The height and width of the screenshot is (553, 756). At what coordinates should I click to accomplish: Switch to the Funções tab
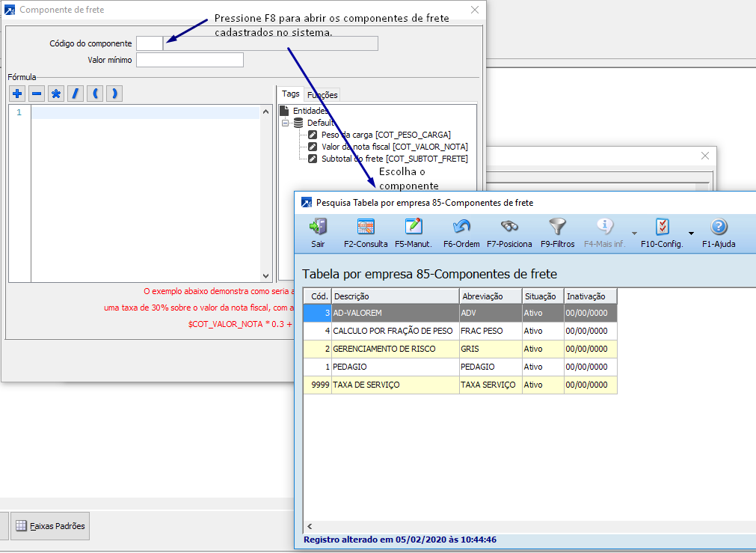(322, 95)
